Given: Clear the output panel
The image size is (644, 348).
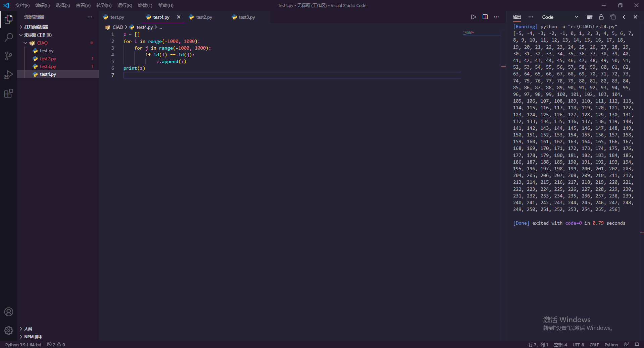Looking at the screenshot, I should (x=590, y=17).
